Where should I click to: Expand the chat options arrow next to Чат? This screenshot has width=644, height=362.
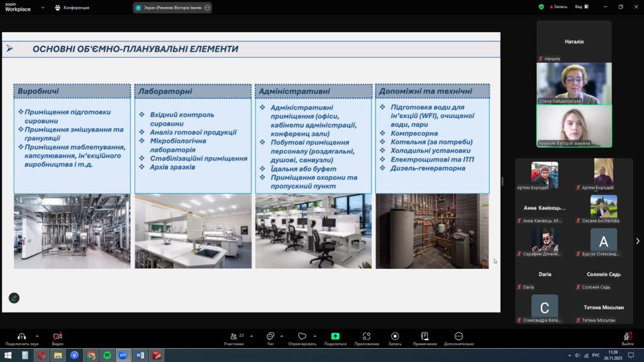coord(281,336)
